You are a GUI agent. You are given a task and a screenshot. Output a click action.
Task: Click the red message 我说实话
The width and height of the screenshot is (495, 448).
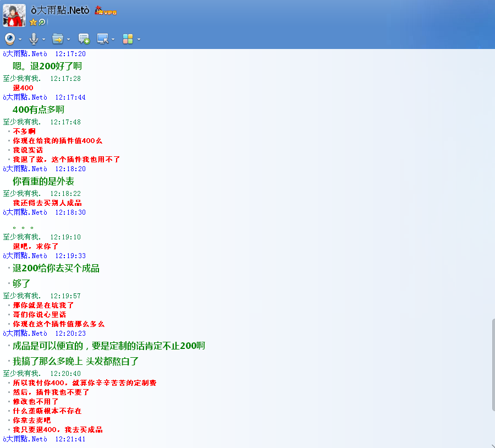coord(28,150)
